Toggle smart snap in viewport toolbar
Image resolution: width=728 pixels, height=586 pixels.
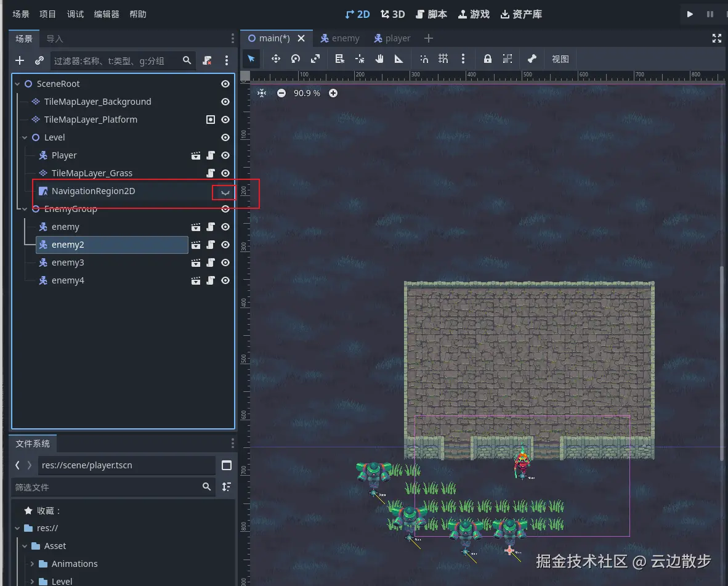tap(424, 59)
